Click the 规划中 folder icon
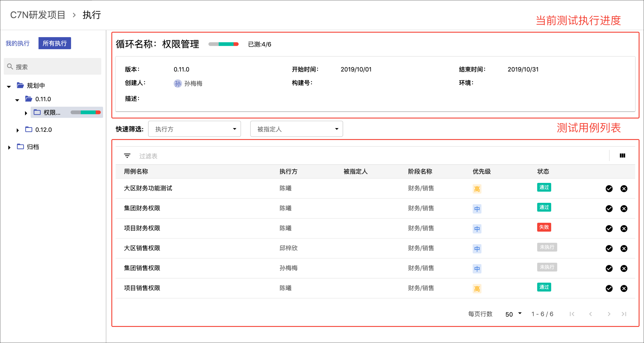This screenshot has width=644, height=343. click(20, 85)
